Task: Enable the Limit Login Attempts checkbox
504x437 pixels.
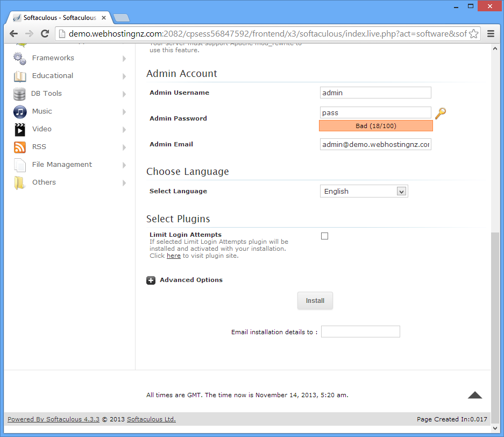Action: (324, 236)
